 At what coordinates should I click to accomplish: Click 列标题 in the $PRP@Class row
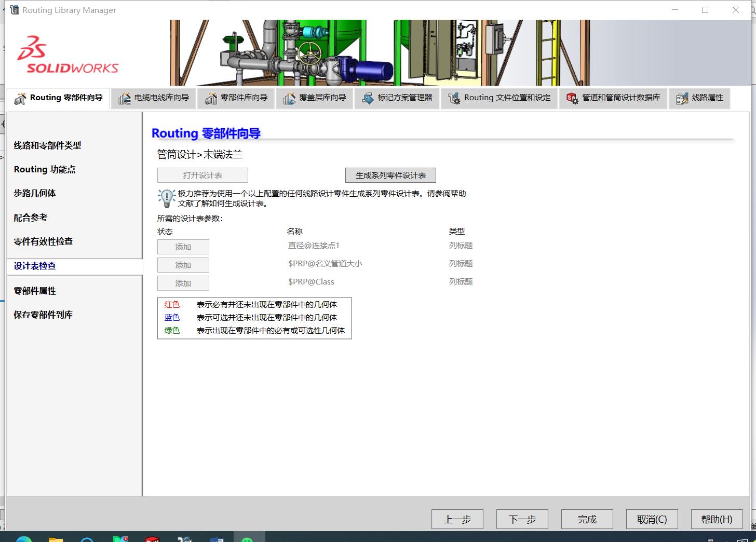461,282
